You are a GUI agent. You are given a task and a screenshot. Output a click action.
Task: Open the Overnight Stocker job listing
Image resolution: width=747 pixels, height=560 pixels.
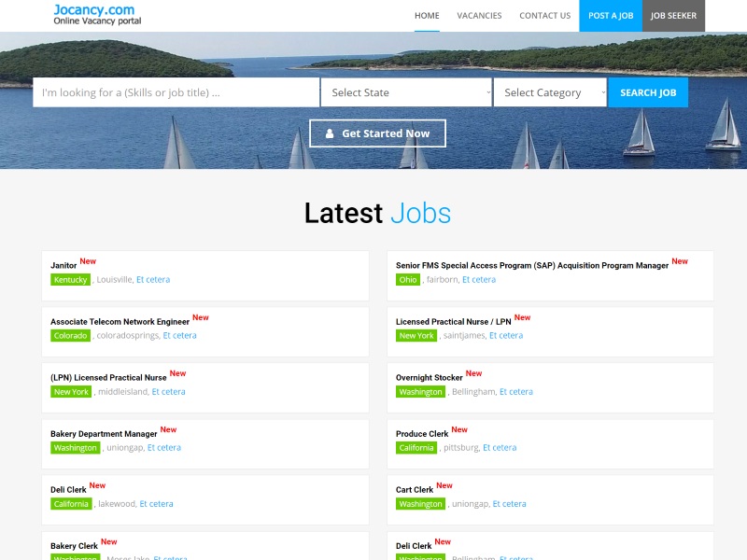pyautogui.click(x=429, y=378)
